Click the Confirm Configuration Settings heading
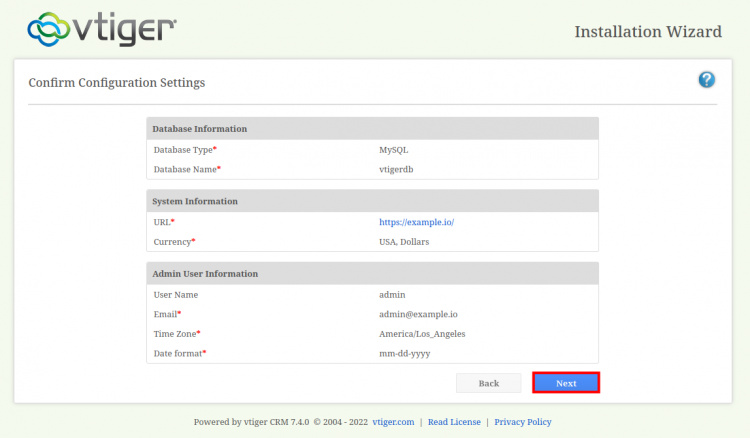Viewport: 750px width, 438px height. (x=116, y=83)
